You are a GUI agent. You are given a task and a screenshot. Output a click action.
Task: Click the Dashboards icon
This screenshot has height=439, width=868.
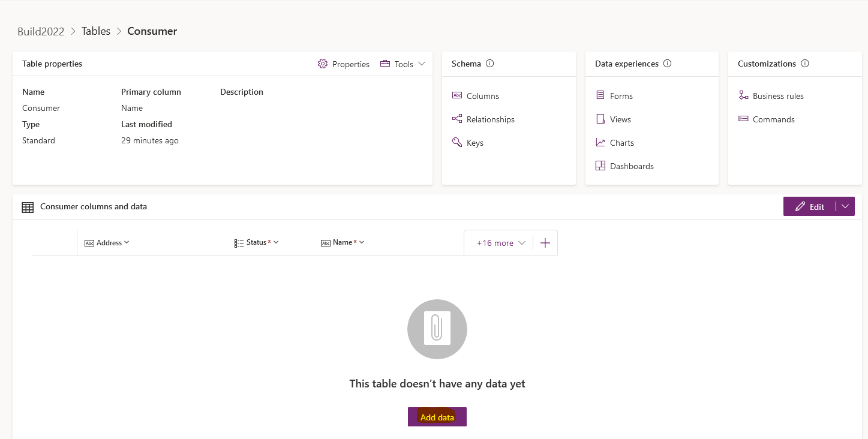pos(600,166)
